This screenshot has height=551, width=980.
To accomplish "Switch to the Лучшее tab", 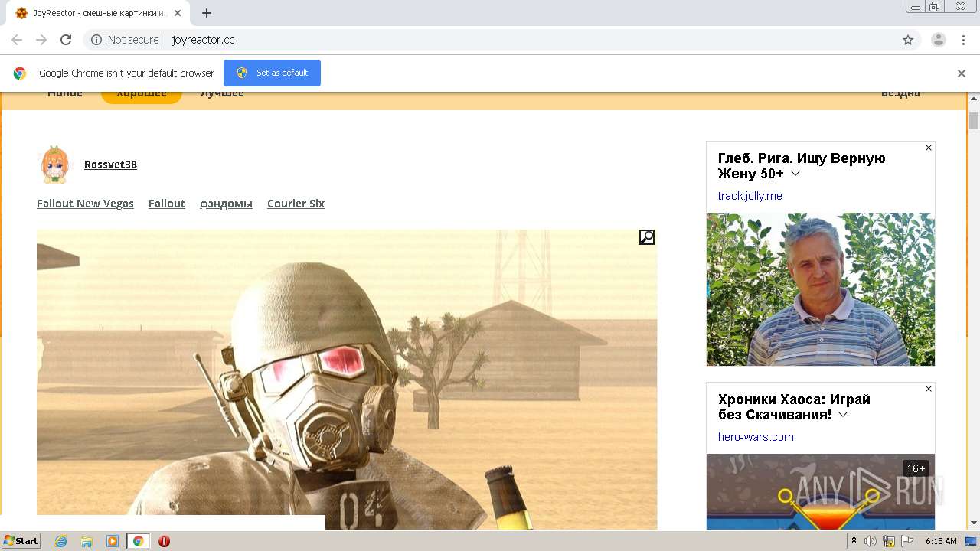I will point(222,94).
